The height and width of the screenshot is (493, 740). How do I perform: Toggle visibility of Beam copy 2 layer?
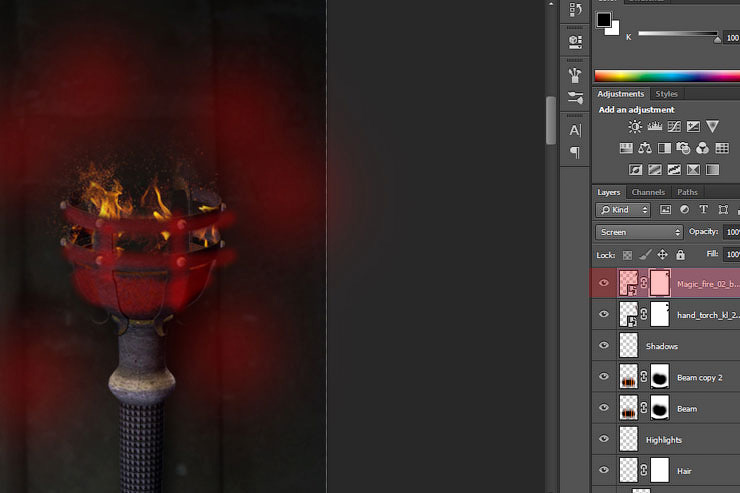pos(603,377)
